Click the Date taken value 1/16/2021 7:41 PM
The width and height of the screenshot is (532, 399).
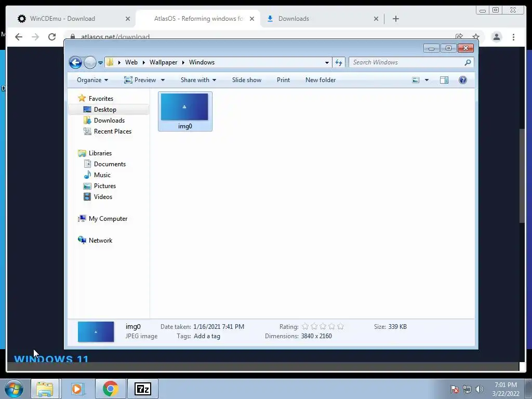pos(219,327)
